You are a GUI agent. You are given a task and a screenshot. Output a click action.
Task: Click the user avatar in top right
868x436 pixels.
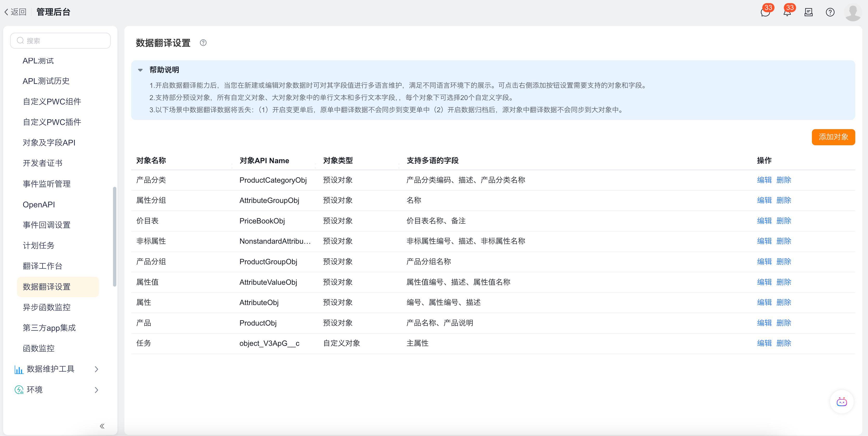coord(853,13)
